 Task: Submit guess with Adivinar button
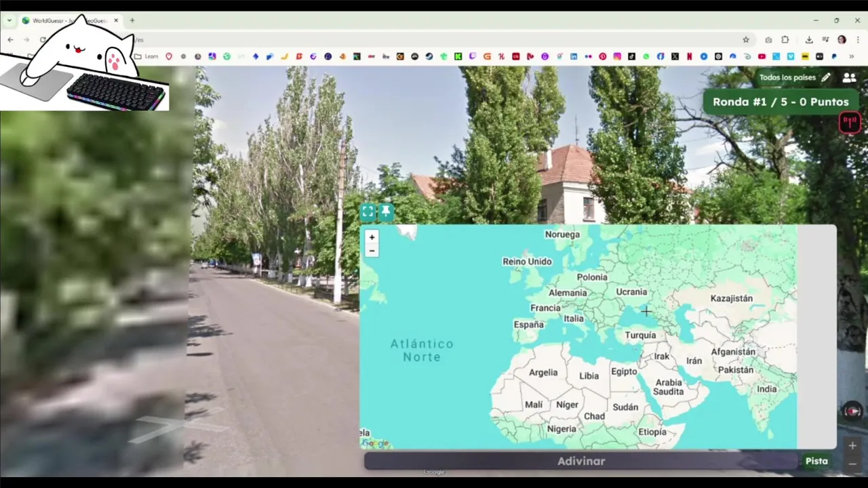click(581, 461)
